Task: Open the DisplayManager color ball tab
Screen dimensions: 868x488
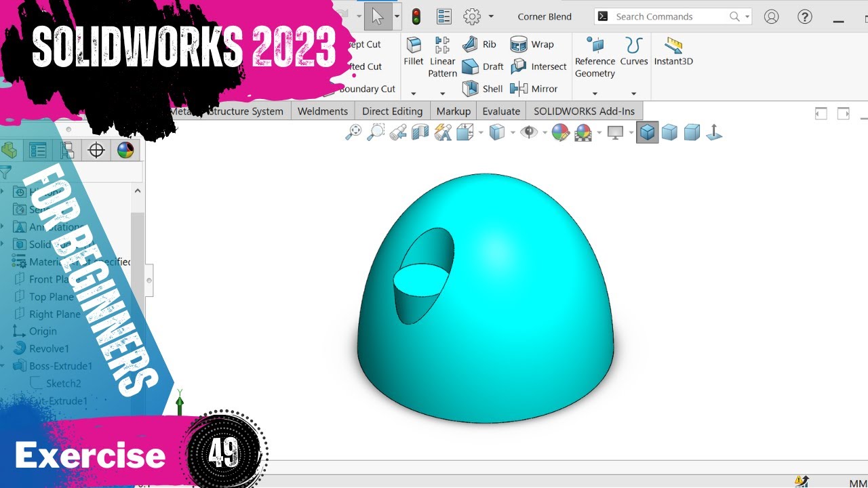Action: (125, 150)
